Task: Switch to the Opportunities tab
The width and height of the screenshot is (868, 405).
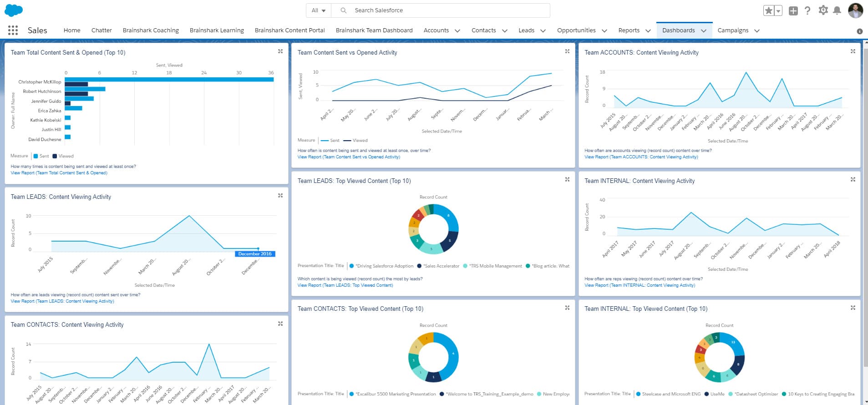Action: (576, 30)
